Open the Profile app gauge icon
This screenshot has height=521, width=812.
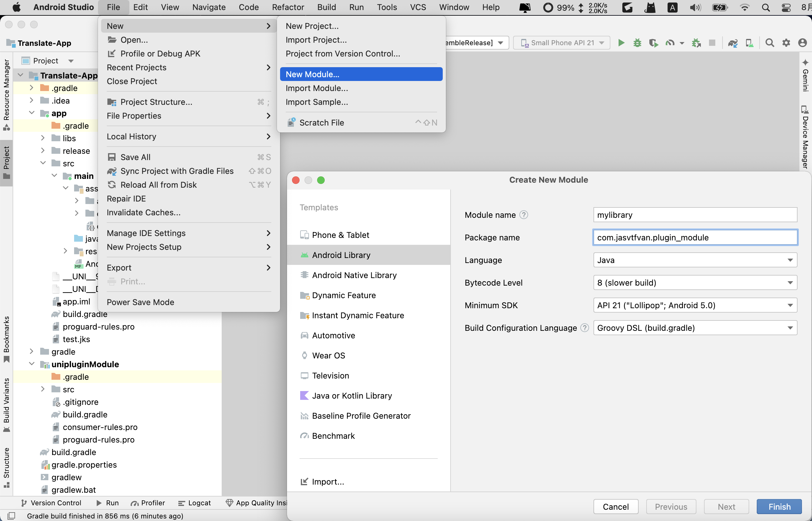pos(669,43)
